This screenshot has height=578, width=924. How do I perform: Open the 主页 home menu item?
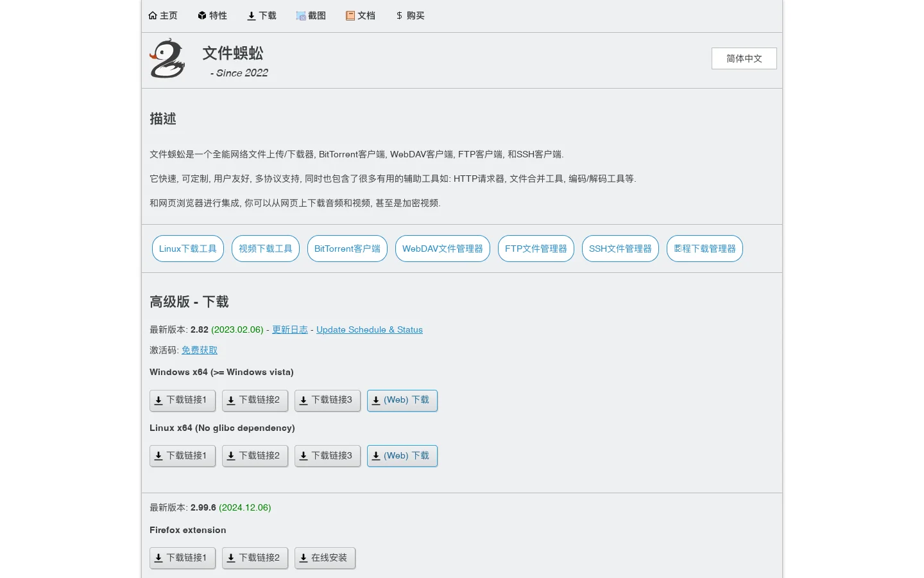(163, 15)
